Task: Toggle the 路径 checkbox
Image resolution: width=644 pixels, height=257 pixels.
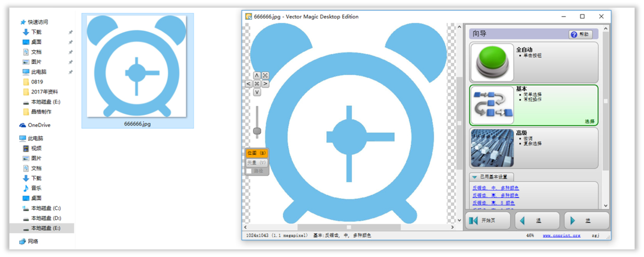Action: click(x=249, y=171)
